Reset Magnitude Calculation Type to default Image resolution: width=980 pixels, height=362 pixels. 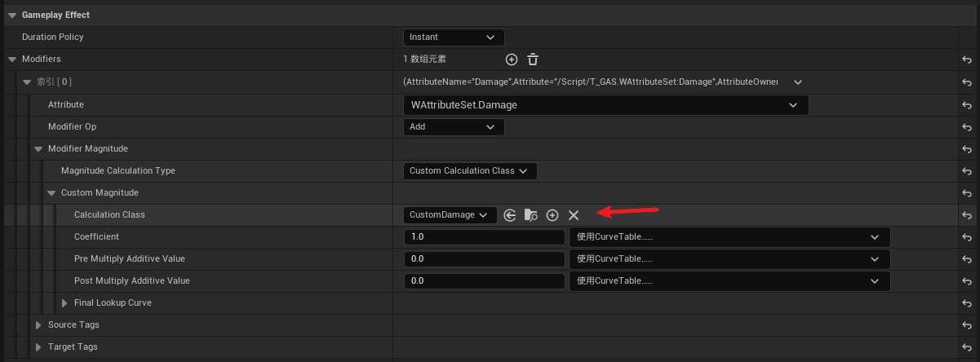coord(967,171)
